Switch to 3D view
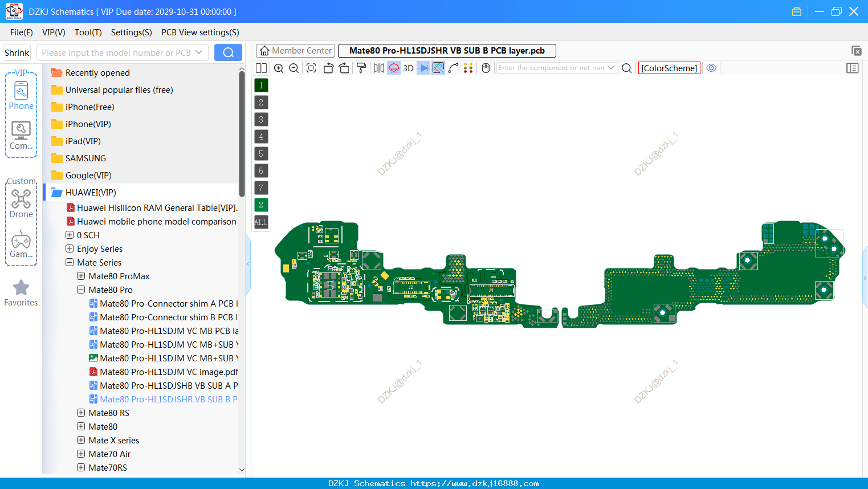The image size is (868, 489). [x=408, y=68]
